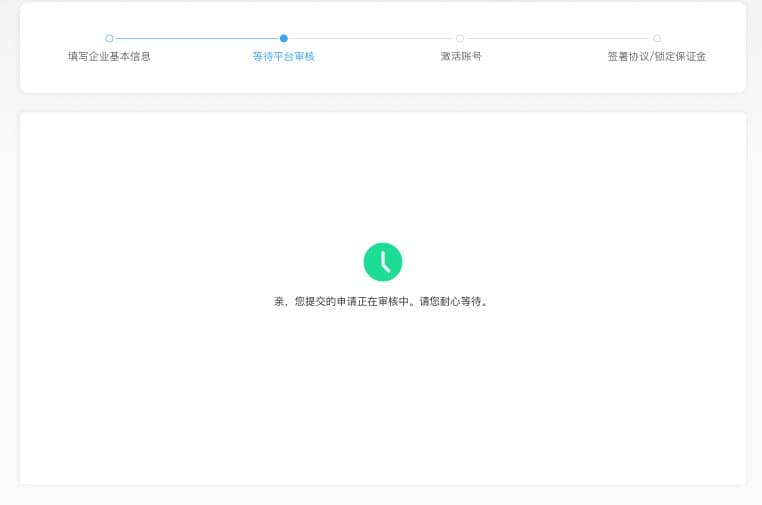
Task: Click the filled step dot above 等待平台审核
Action: pyautogui.click(x=284, y=38)
